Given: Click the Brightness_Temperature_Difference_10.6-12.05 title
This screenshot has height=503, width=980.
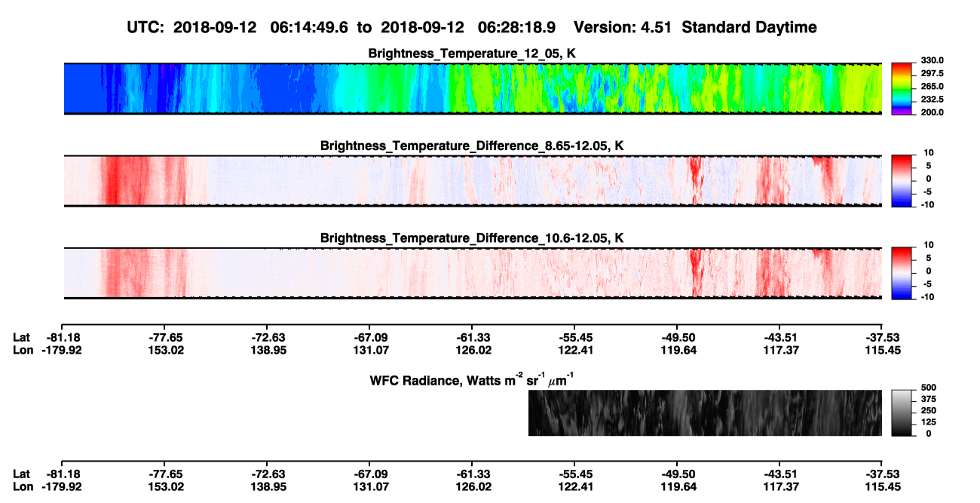Looking at the screenshot, I should tap(473, 238).
